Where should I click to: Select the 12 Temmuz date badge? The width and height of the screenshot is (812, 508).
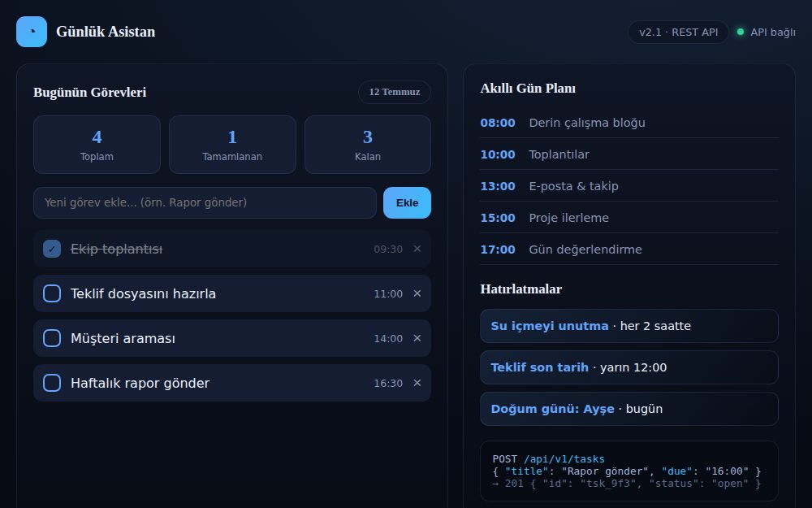pyautogui.click(x=395, y=92)
